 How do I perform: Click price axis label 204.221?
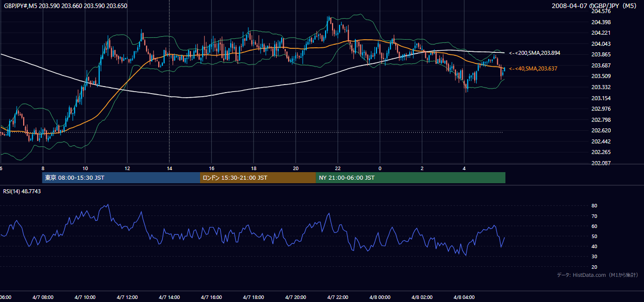[601, 33]
